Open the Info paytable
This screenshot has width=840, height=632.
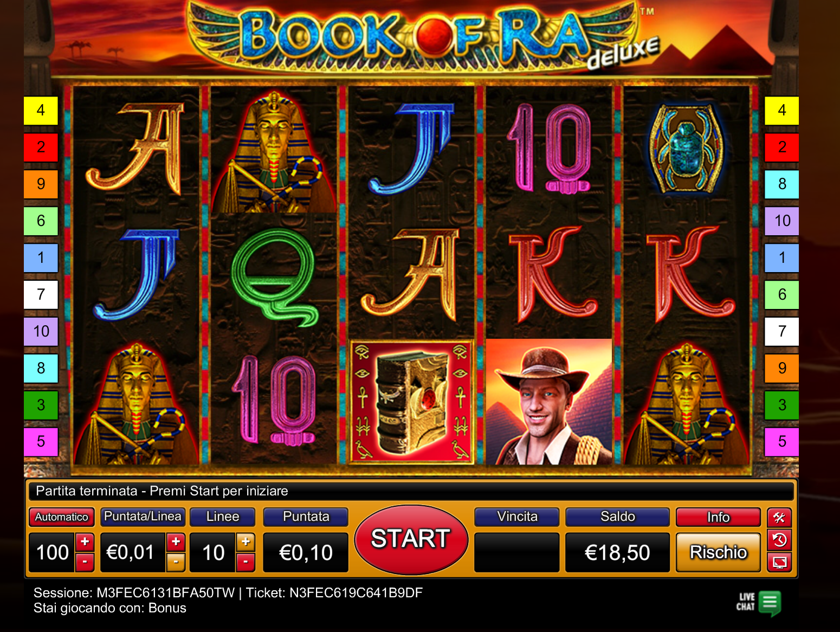pos(718,517)
